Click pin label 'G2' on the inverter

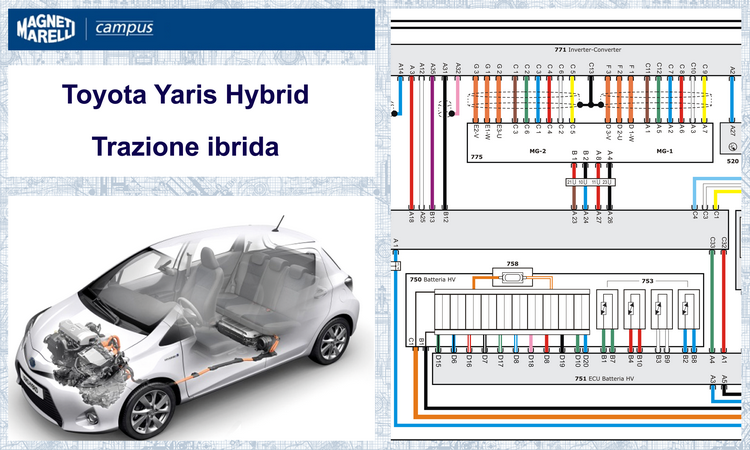(499, 69)
